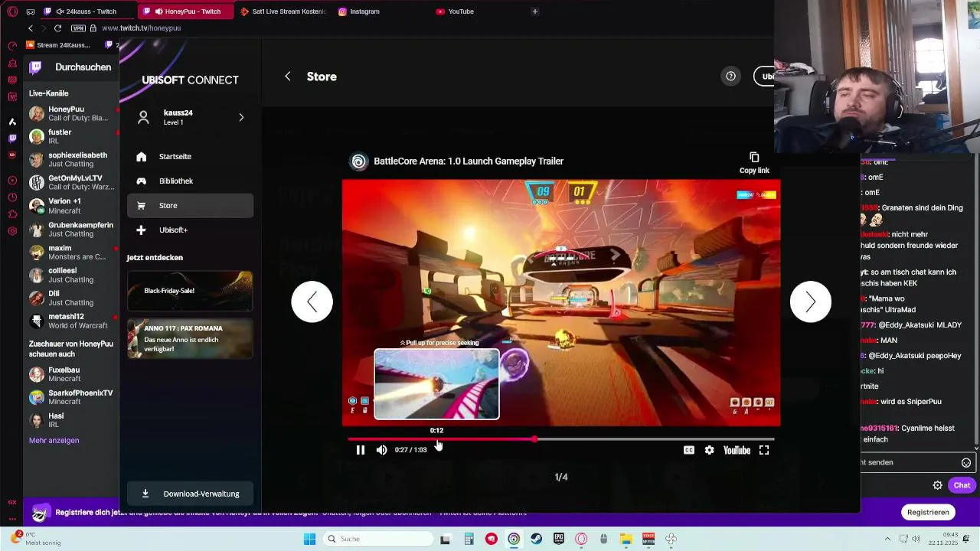Click the Twitch logo next to Durchsuchen
Image resolution: width=980 pixels, height=551 pixels.
pos(35,67)
